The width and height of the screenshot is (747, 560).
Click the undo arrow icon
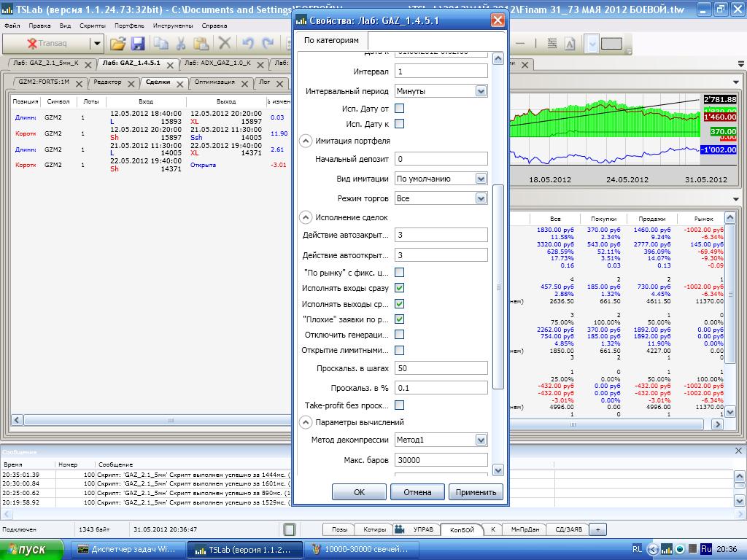248,44
